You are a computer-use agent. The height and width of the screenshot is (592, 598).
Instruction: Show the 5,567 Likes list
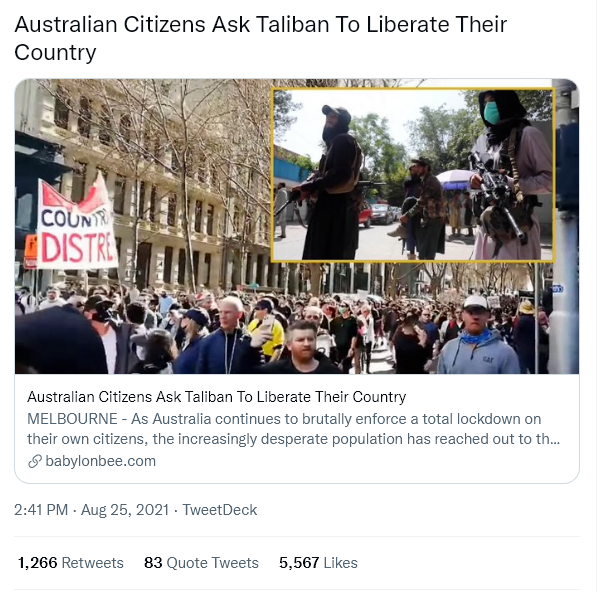coord(318,563)
